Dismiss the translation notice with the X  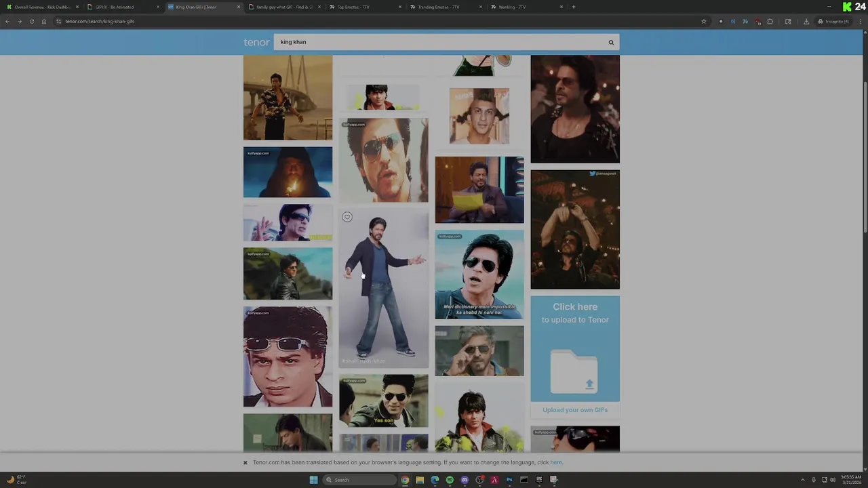click(x=245, y=463)
